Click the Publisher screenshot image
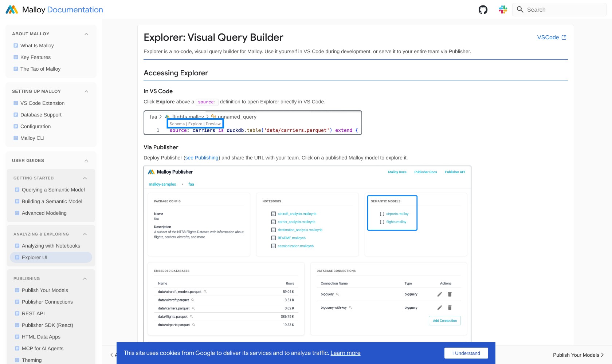The height and width of the screenshot is (364, 612). (307, 254)
